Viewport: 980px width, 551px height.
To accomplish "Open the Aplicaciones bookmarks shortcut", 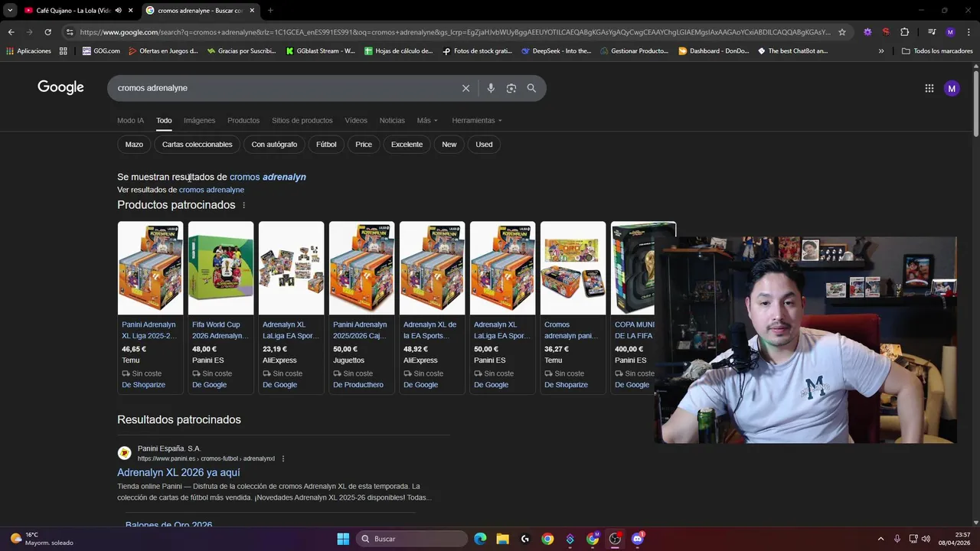I will [28, 51].
